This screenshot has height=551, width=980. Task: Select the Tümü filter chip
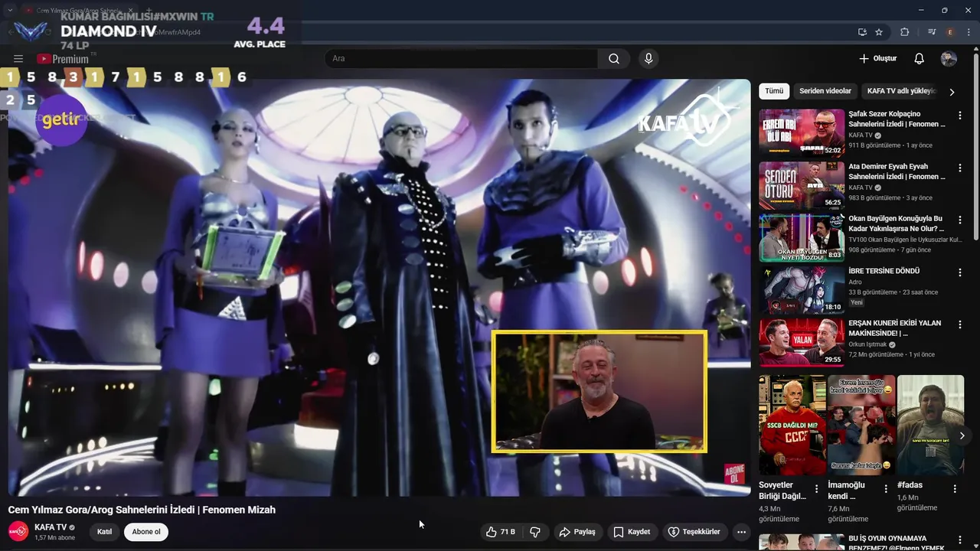pos(774,91)
